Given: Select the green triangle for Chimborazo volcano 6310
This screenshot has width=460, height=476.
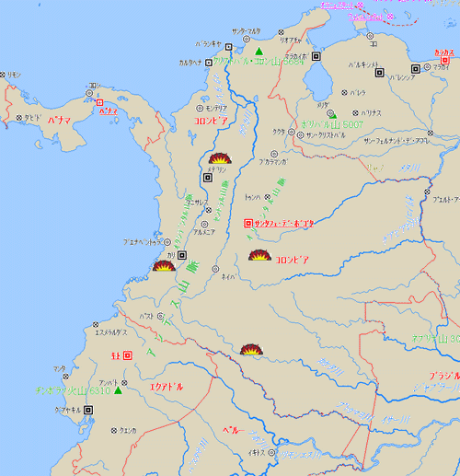Looking at the screenshot, I should coord(118,390).
